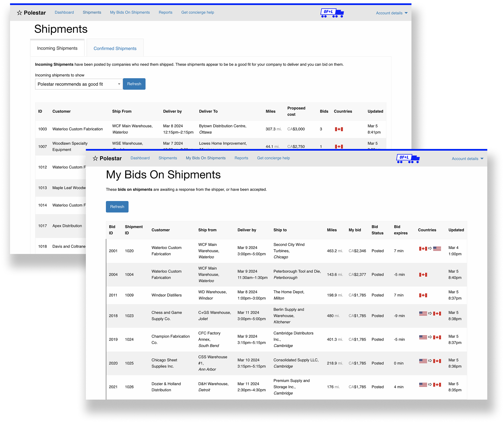Click OF+L truck logo in My Bids window
Viewport: 504px width, 423px height.
[x=408, y=159]
